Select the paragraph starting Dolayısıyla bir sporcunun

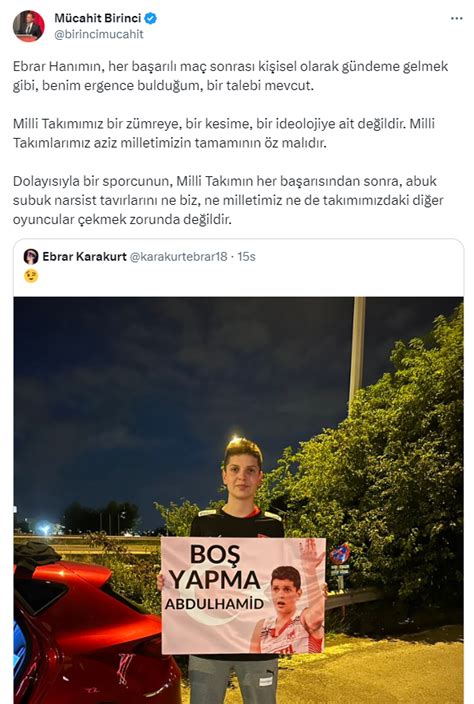click(x=228, y=200)
